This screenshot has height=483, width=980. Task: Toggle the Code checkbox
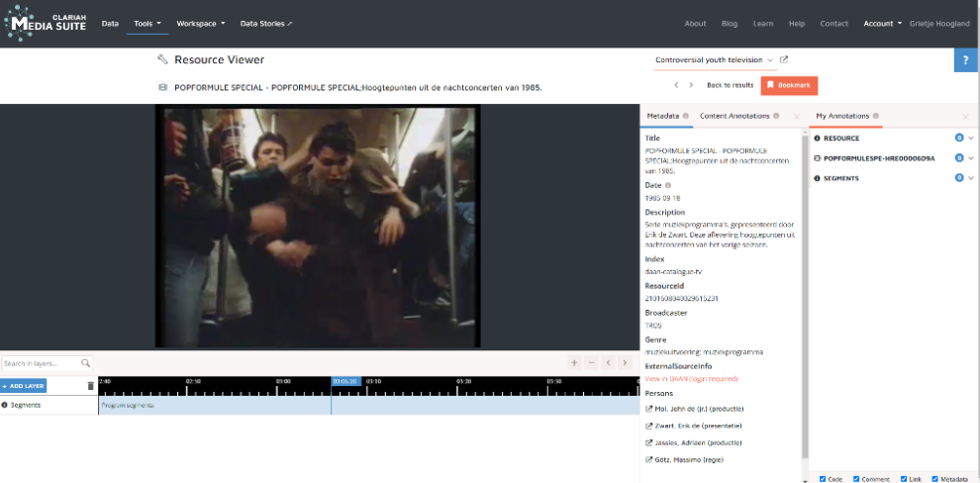point(823,479)
